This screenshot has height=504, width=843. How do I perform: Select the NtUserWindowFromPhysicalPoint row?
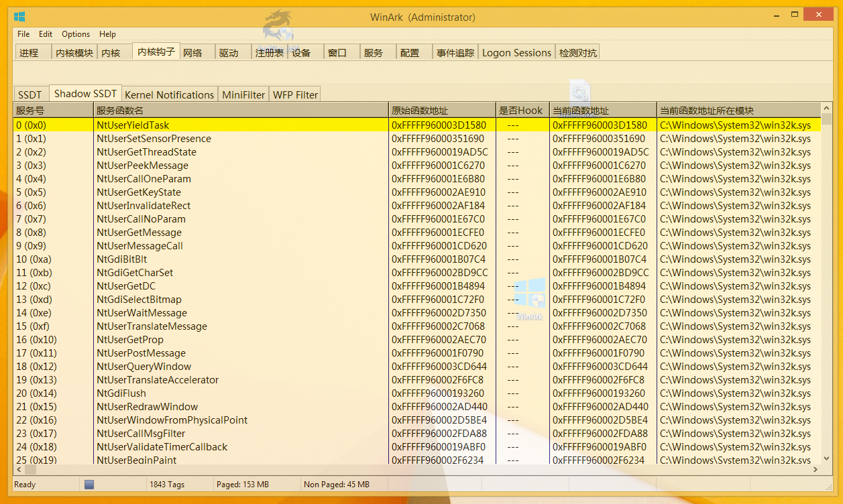coord(417,420)
